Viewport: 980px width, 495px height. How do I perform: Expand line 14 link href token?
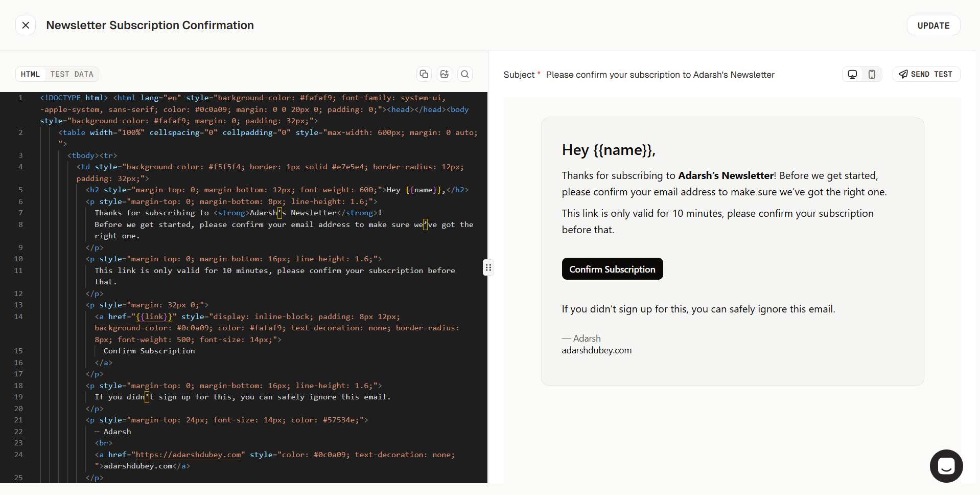click(154, 317)
